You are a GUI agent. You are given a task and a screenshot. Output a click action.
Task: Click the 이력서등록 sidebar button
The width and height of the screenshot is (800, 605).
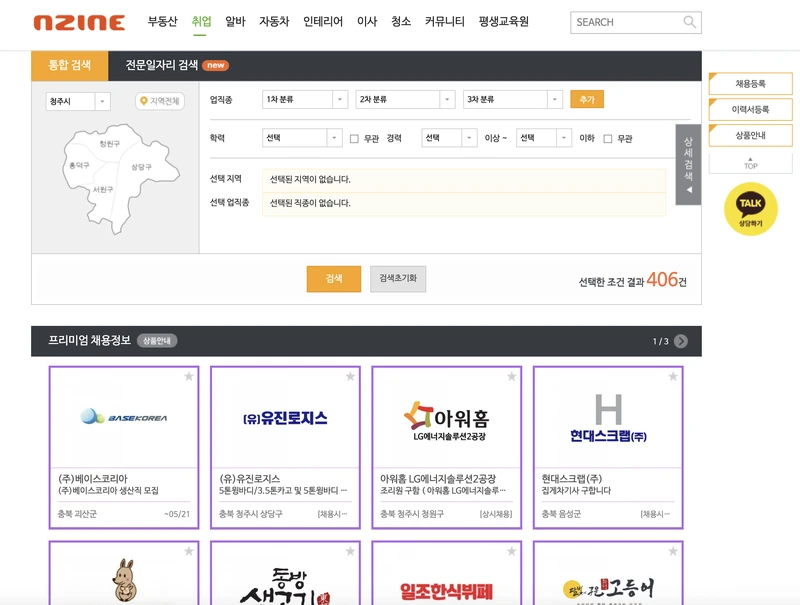click(x=751, y=110)
